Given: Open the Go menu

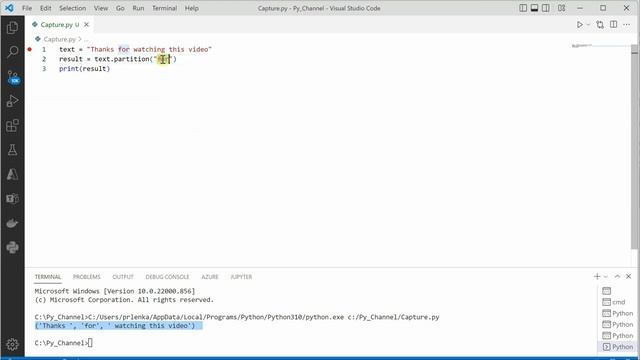Looking at the screenshot, I should (120, 8).
